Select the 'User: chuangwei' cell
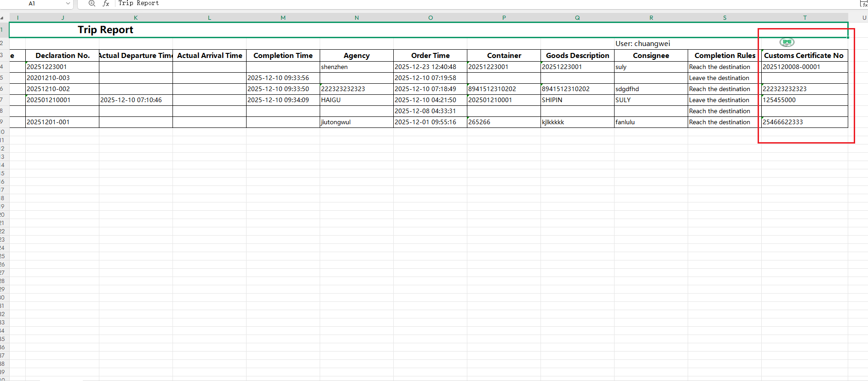 (643, 44)
